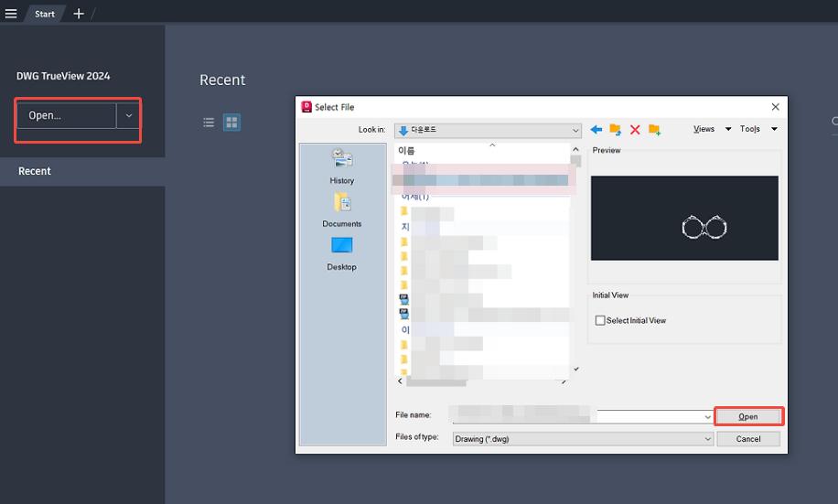
Task: Click the Select File dialog app icon
Action: [306, 107]
